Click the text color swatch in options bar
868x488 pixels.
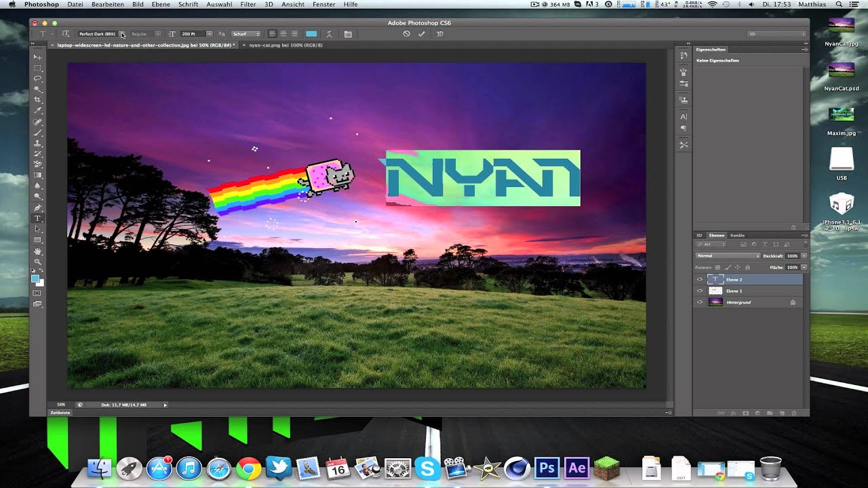pyautogui.click(x=311, y=33)
